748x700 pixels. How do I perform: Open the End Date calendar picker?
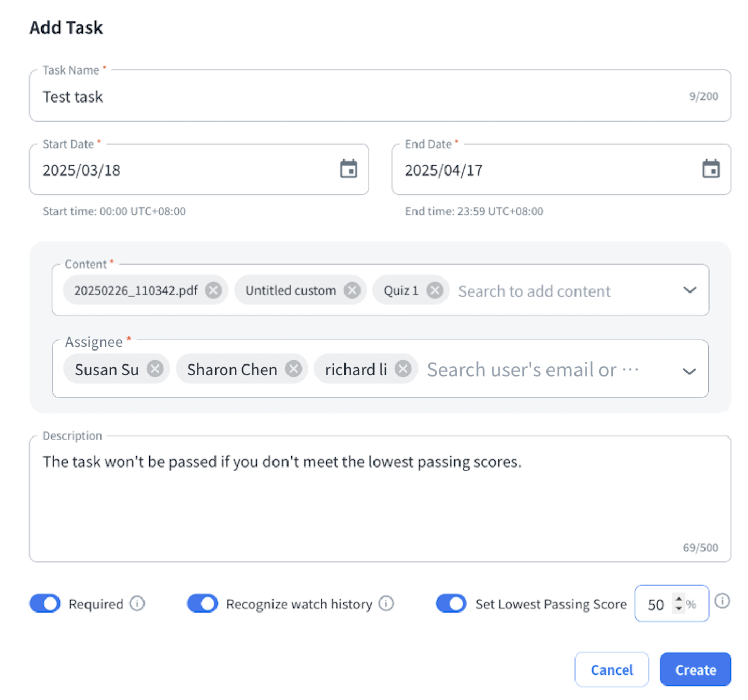tap(711, 169)
